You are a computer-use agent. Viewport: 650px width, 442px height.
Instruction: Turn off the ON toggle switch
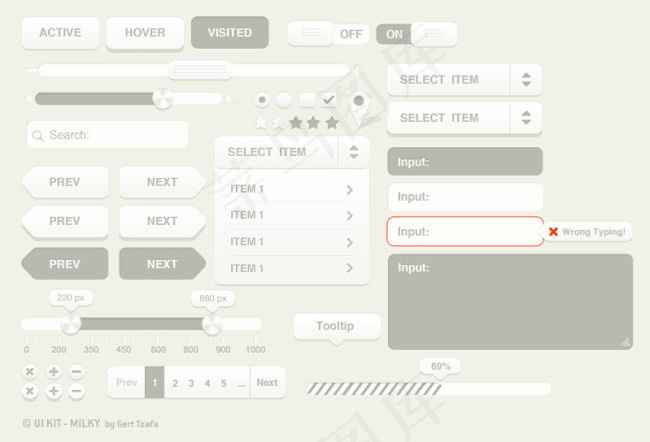point(417,34)
